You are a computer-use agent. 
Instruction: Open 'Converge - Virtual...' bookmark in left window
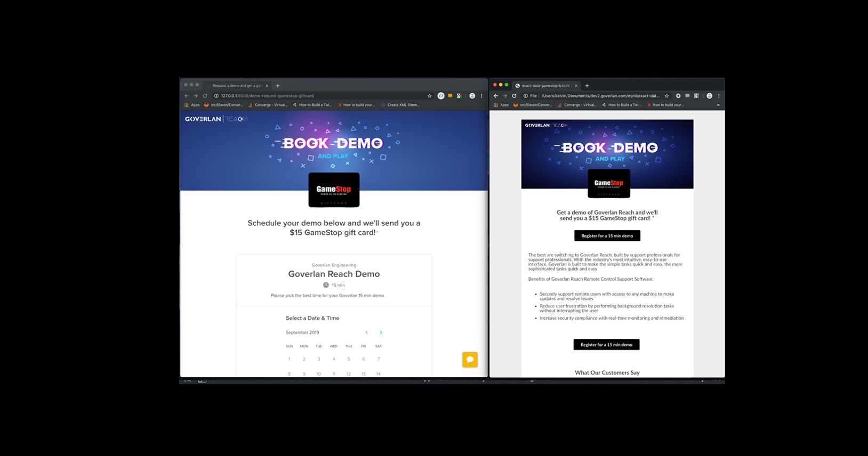(268, 105)
